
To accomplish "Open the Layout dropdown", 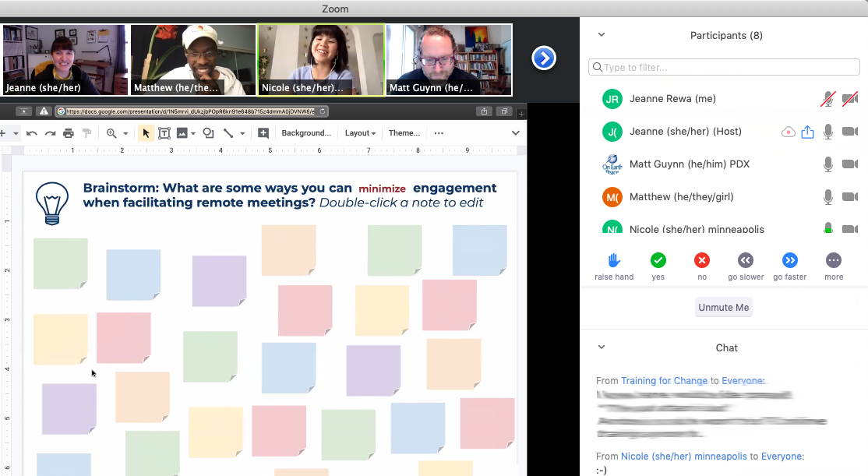I will click(361, 133).
